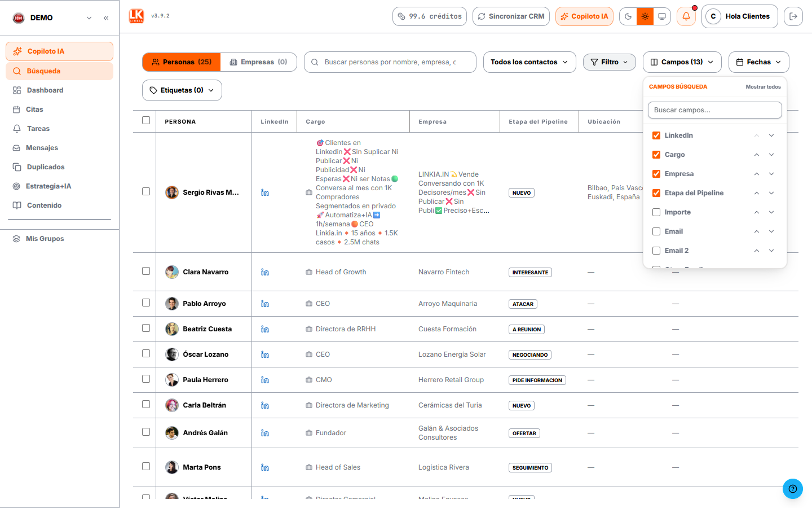Uncheck the Etapa del Pipeline field

(x=656, y=193)
